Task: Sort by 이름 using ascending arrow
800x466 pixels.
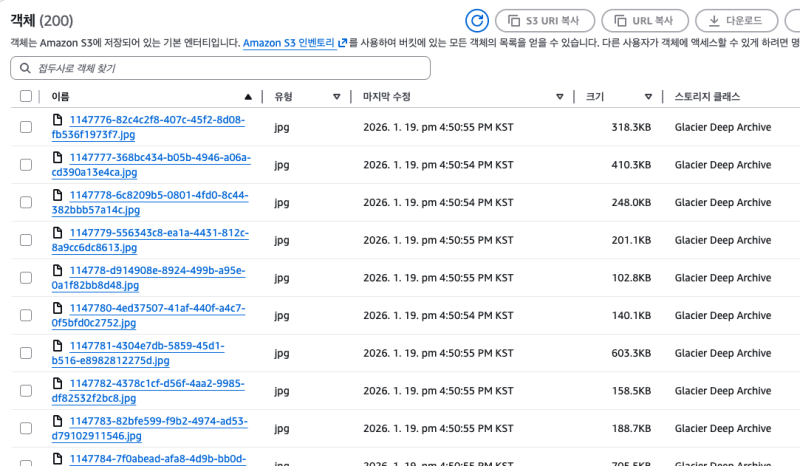Action: pos(248,97)
